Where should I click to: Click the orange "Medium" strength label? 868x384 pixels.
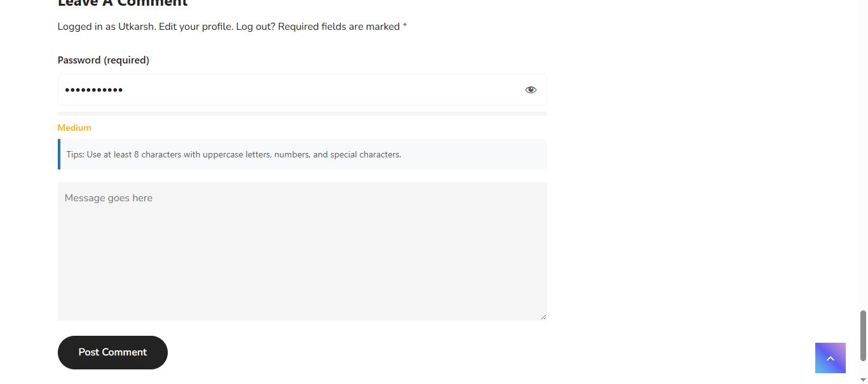(74, 128)
